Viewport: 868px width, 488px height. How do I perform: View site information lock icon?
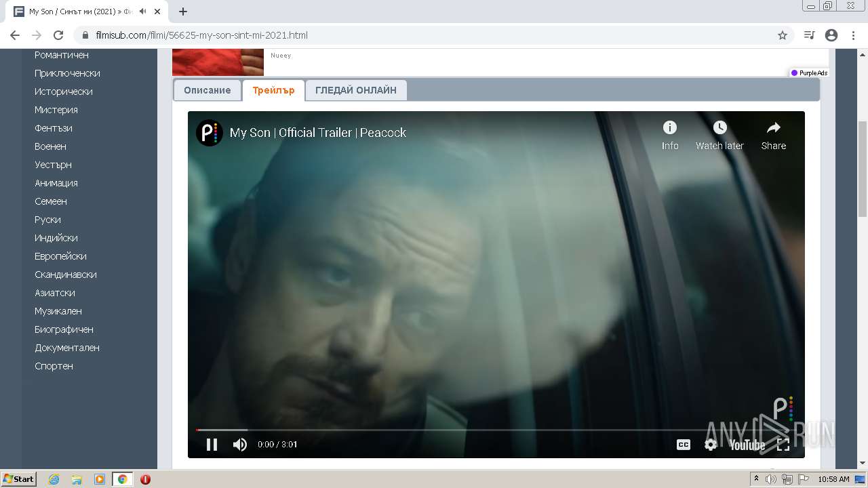point(85,35)
